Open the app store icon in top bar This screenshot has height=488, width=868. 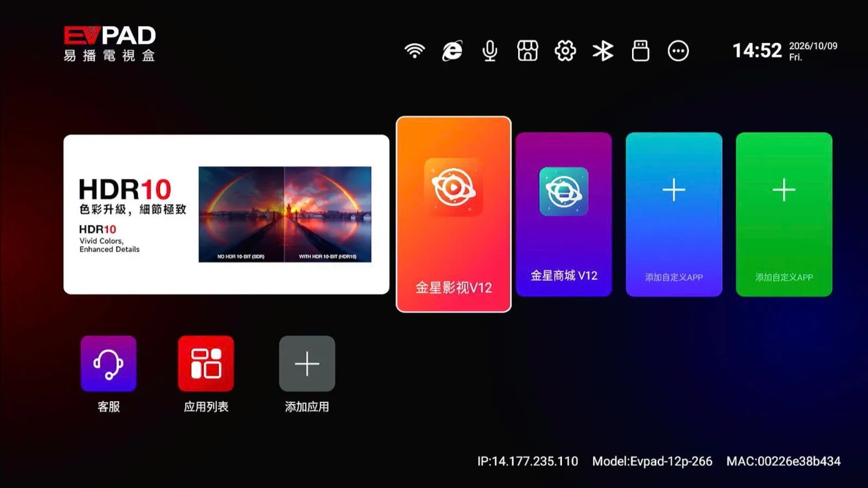tap(527, 51)
